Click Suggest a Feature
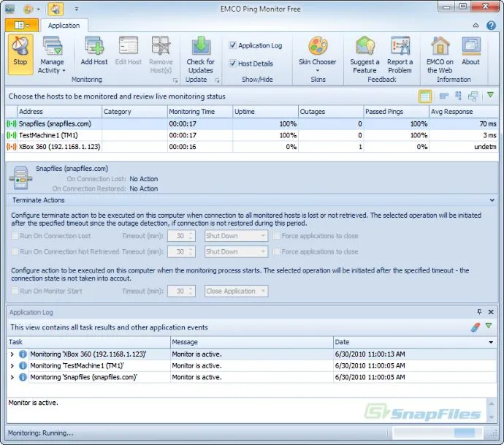 point(364,55)
